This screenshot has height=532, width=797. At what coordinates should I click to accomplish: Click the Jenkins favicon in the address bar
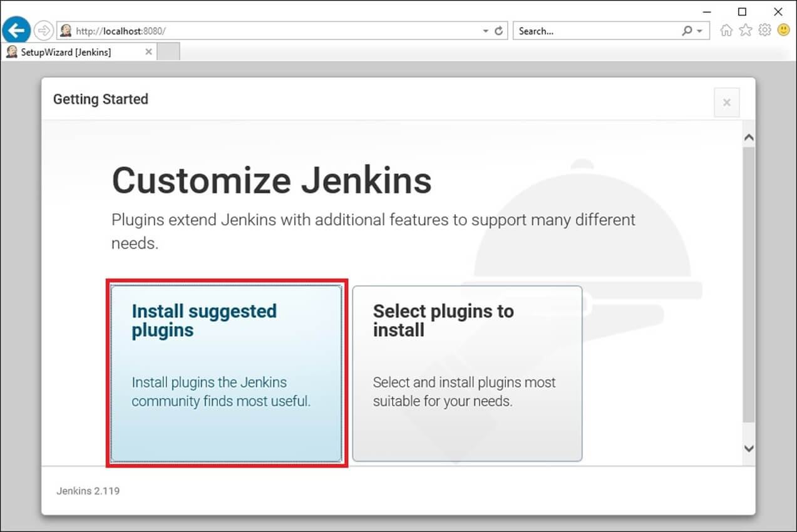point(66,31)
